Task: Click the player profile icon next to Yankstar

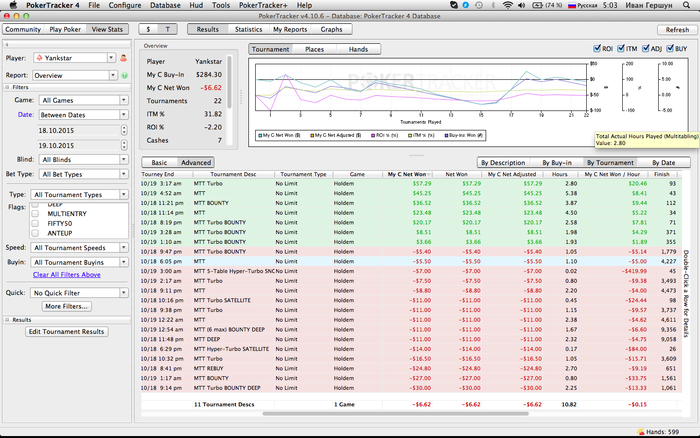Action: (x=124, y=58)
